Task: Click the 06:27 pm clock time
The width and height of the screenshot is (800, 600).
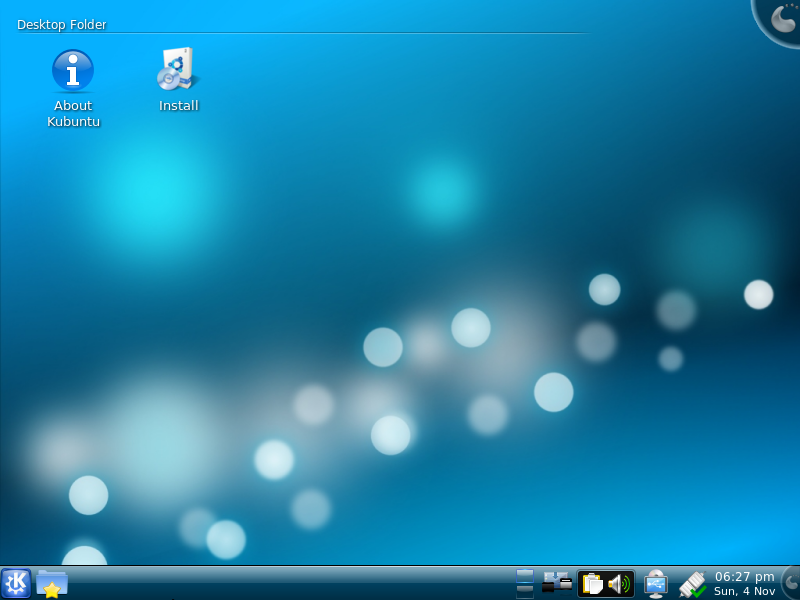Action: coord(744,577)
